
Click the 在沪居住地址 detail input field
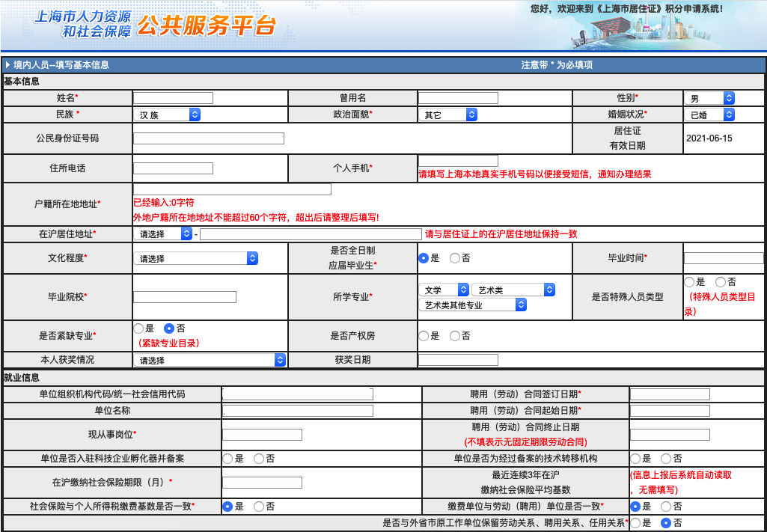(311, 233)
